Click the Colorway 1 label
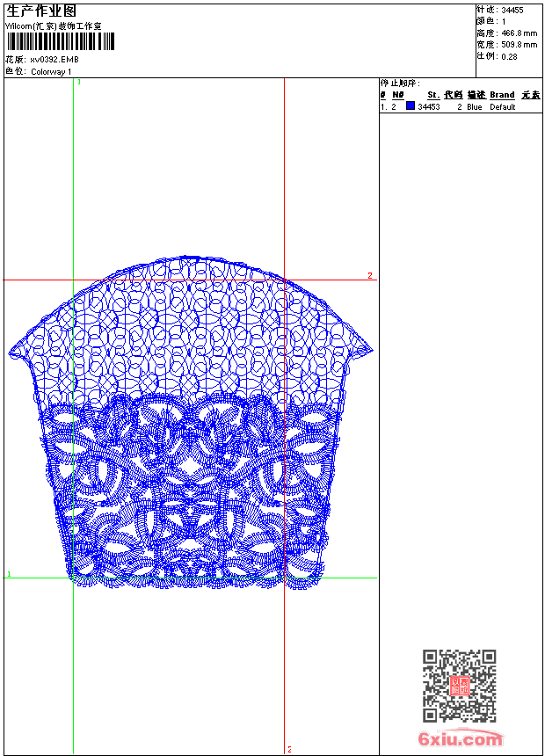This screenshot has width=545, height=756. 51,72
